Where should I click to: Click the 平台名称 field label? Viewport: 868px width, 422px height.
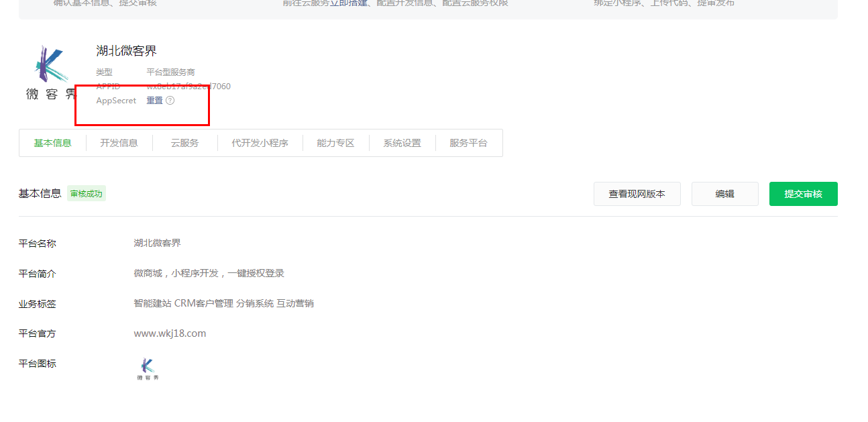(x=38, y=244)
